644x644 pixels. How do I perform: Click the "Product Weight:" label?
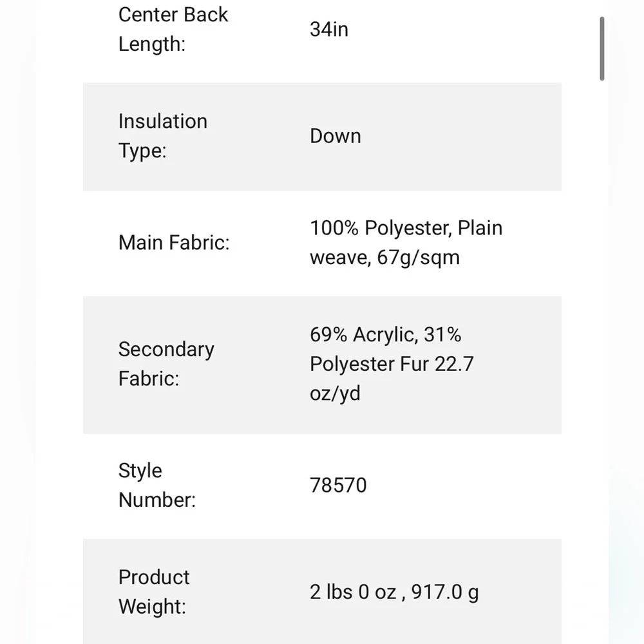[x=154, y=591]
